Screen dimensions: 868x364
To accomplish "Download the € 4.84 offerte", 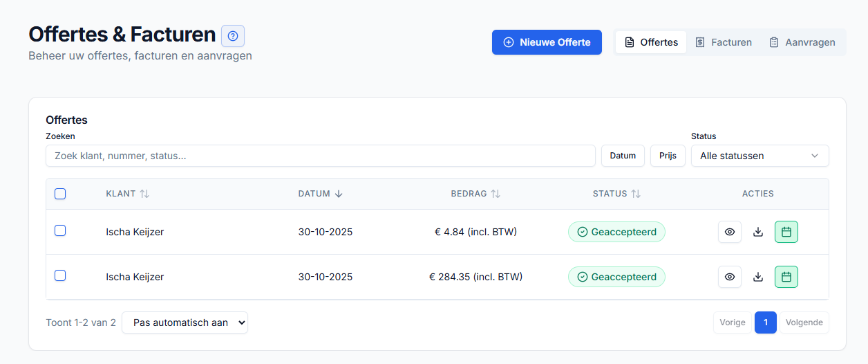I will (758, 232).
